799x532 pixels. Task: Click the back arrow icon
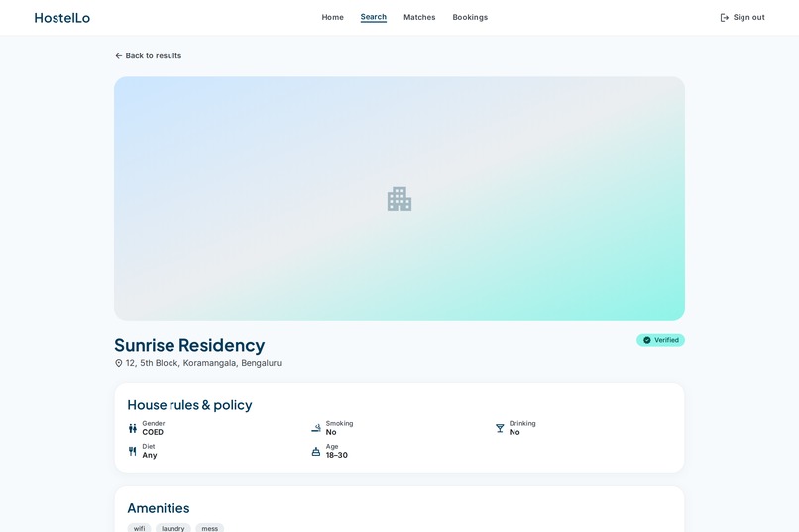click(x=119, y=56)
